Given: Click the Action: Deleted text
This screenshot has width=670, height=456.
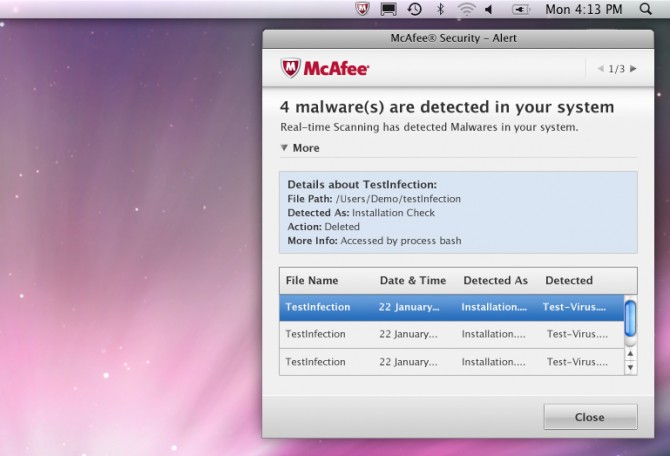Looking at the screenshot, I should click(x=323, y=227).
